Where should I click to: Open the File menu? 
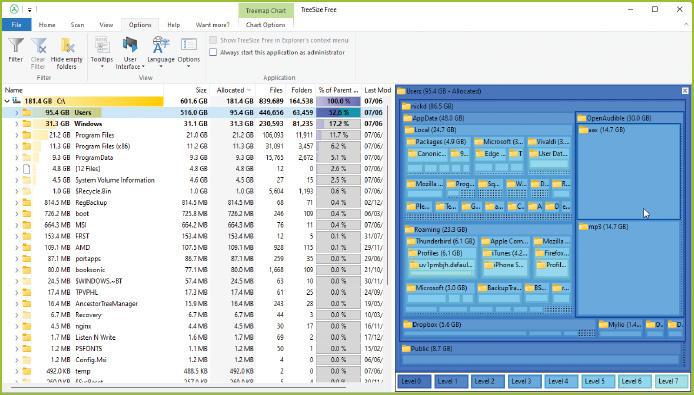[16, 25]
